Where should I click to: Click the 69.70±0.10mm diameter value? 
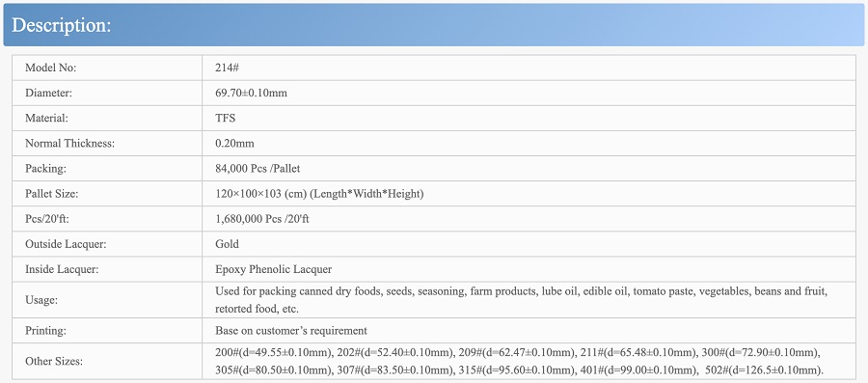coord(252,93)
